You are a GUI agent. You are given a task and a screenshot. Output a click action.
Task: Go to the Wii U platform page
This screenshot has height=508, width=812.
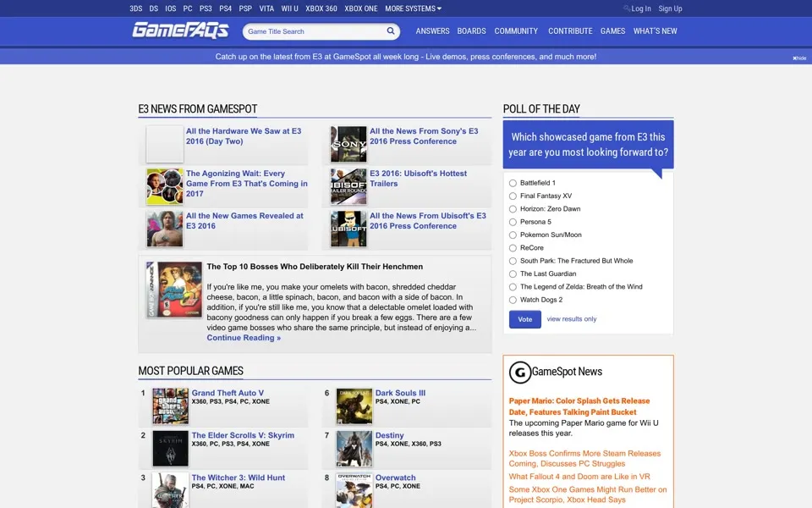[289, 8]
